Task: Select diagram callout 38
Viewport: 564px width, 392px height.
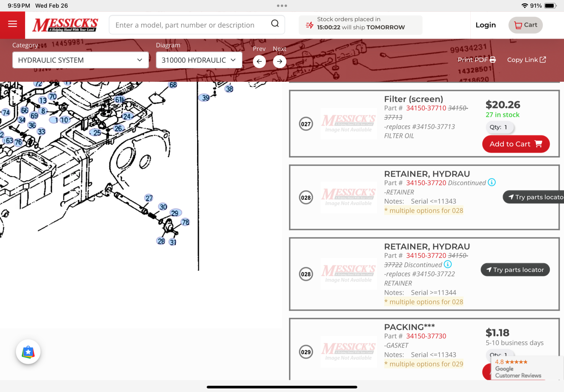Action: [x=229, y=89]
